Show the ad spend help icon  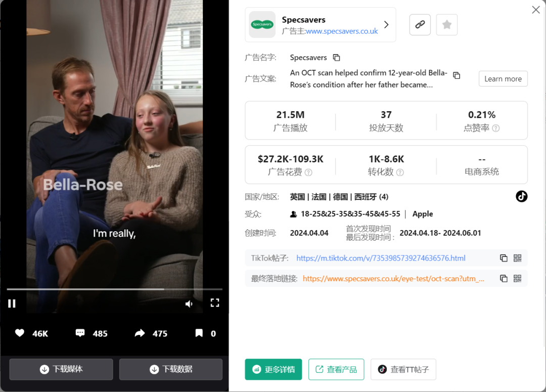(308, 172)
